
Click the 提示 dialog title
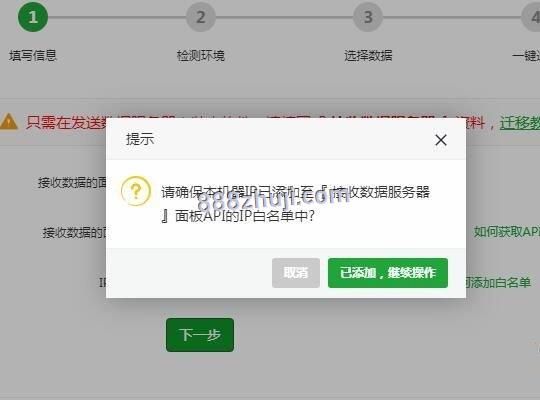click(140, 139)
